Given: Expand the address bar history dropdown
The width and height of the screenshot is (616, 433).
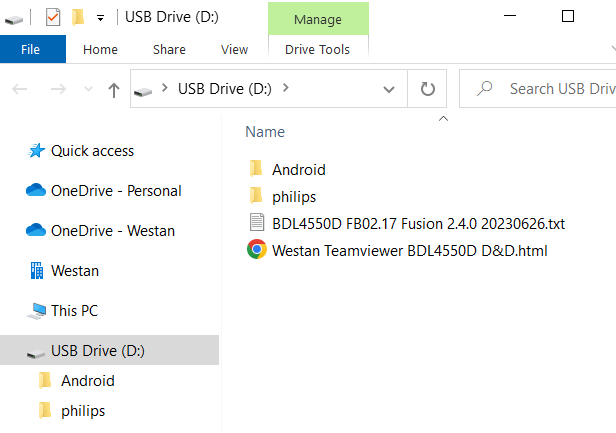Looking at the screenshot, I should pos(389,89).
